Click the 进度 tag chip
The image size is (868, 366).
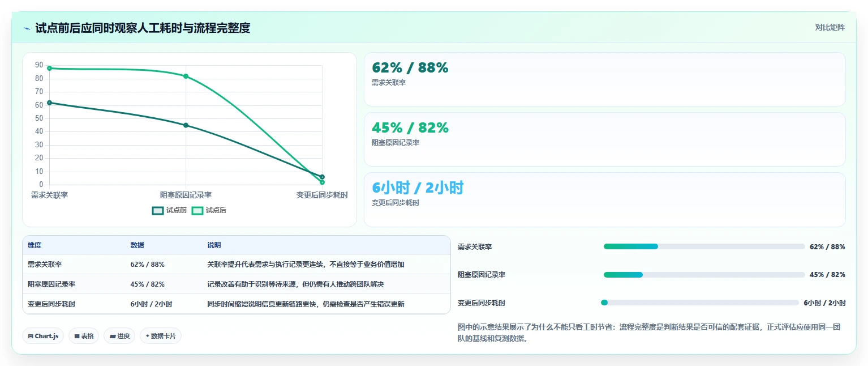pyautogui.click(x=119, y=336)
